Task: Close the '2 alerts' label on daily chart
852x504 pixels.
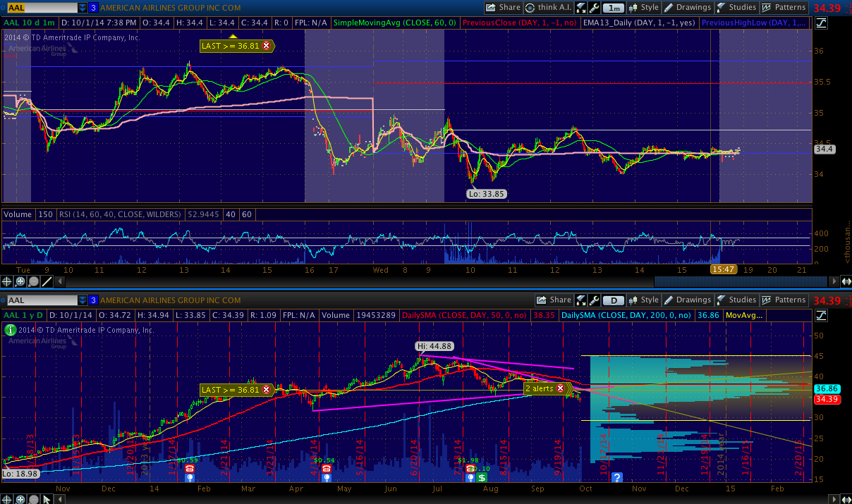Action: [560, 388]
